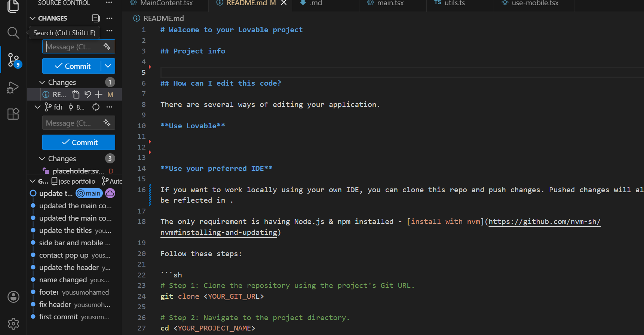Screen dimensions: 644x335
Task: Switch to the utils.ts tab
Action: 454,3
